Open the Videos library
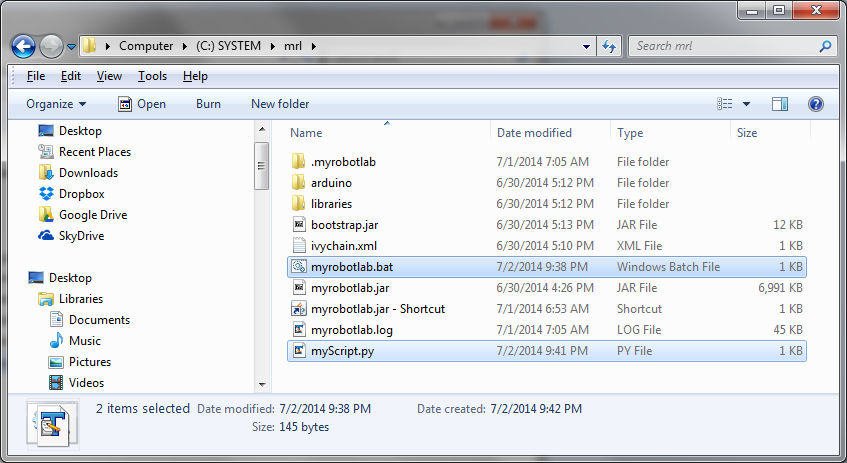847x463 pixels. (x=76, y=383)
